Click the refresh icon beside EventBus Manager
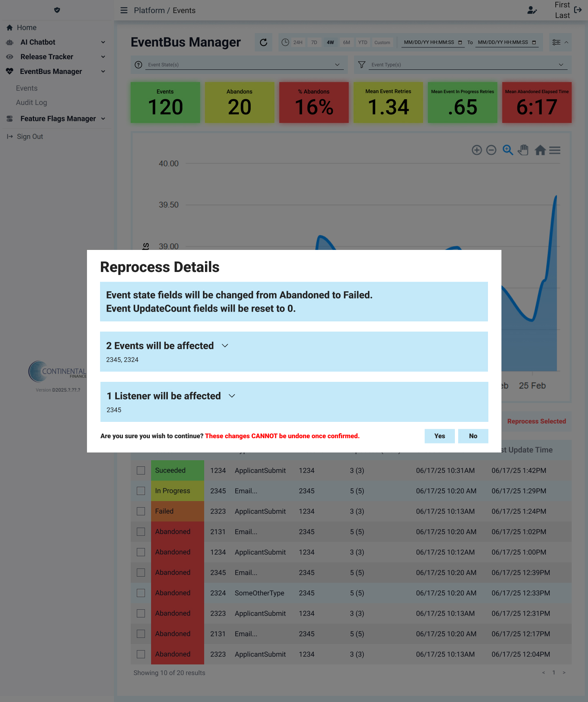Screen dimensions: 588x702 tap(263, 42)
